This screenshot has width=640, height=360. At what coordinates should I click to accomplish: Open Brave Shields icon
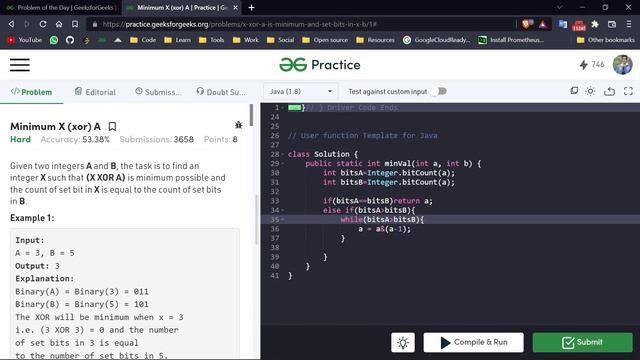(526, 24)
